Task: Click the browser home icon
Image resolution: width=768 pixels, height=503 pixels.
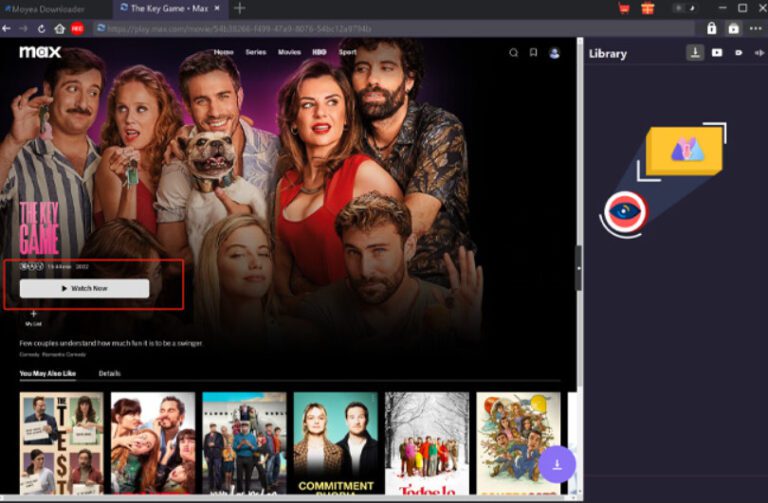Action: [x=59, y=28]
